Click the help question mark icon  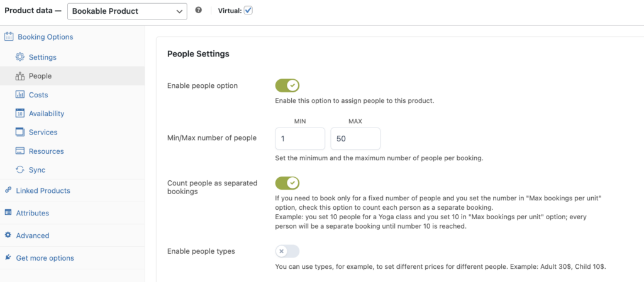pos(199,11)
